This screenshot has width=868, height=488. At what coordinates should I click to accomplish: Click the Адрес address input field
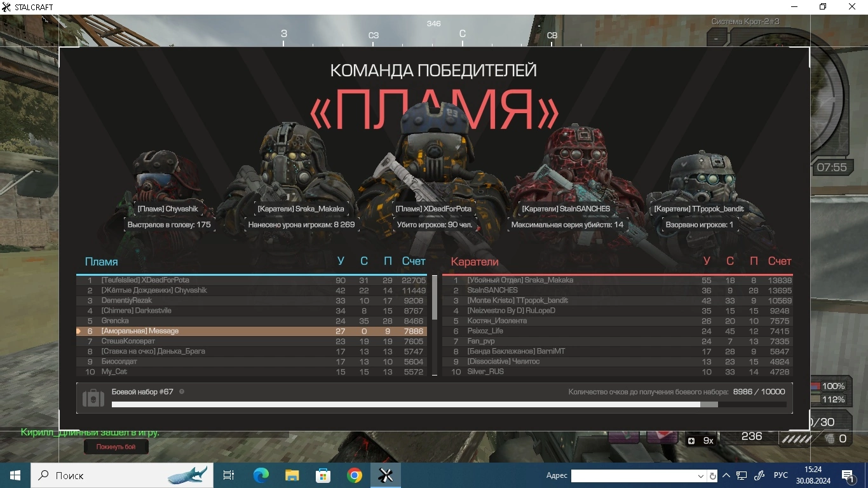(x=633, y=476)
